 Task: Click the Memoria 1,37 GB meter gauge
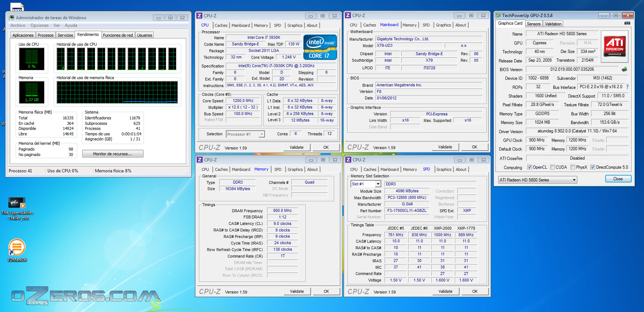[32, 92]
